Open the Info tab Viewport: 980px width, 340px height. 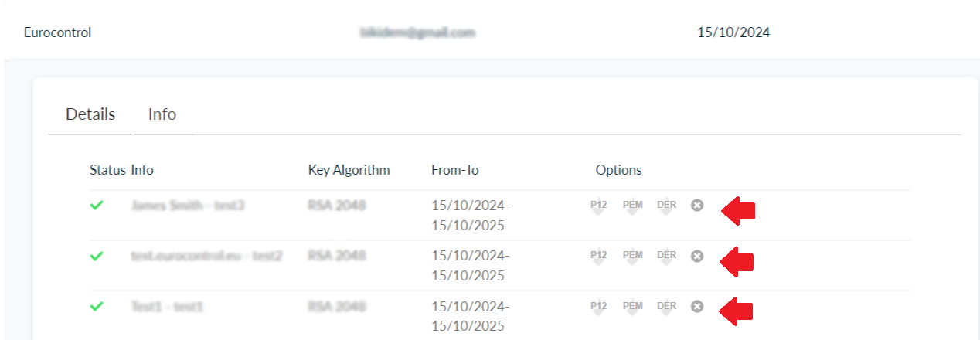click(162, 114)
